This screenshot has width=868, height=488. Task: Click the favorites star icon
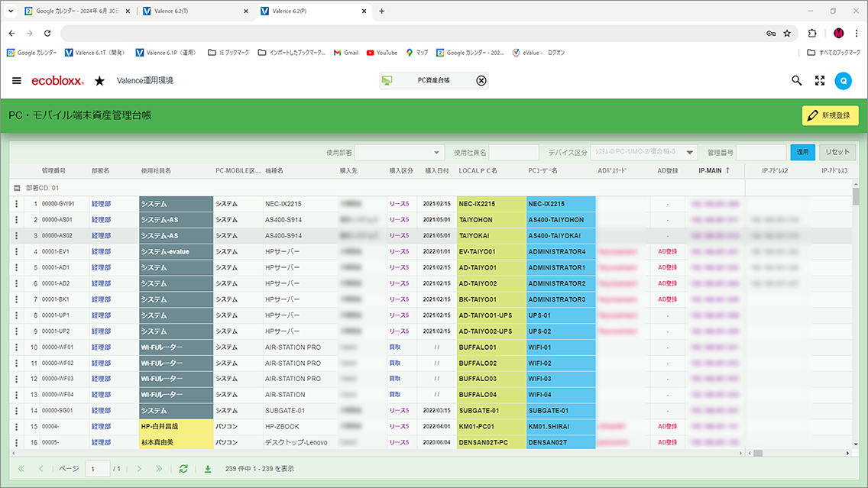point(99,81)
